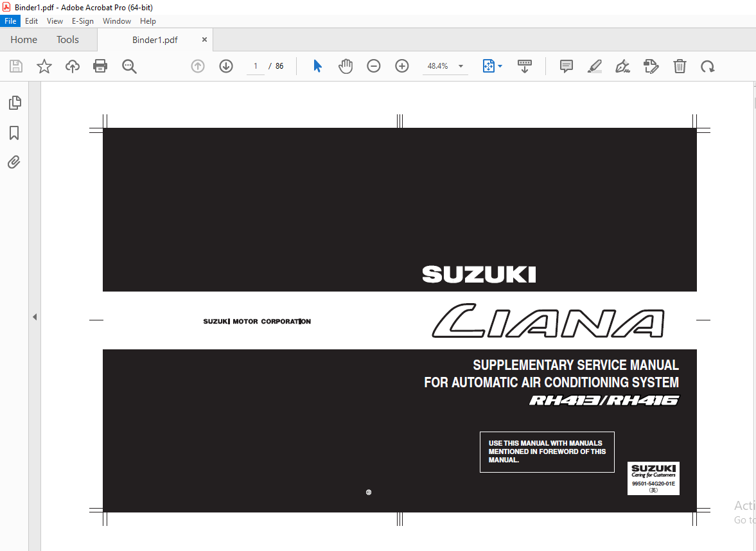Image resolution: width=756 pixels, height=551 pixels.
Task: Click the page number input field
Action: click(x=256, y=66)
